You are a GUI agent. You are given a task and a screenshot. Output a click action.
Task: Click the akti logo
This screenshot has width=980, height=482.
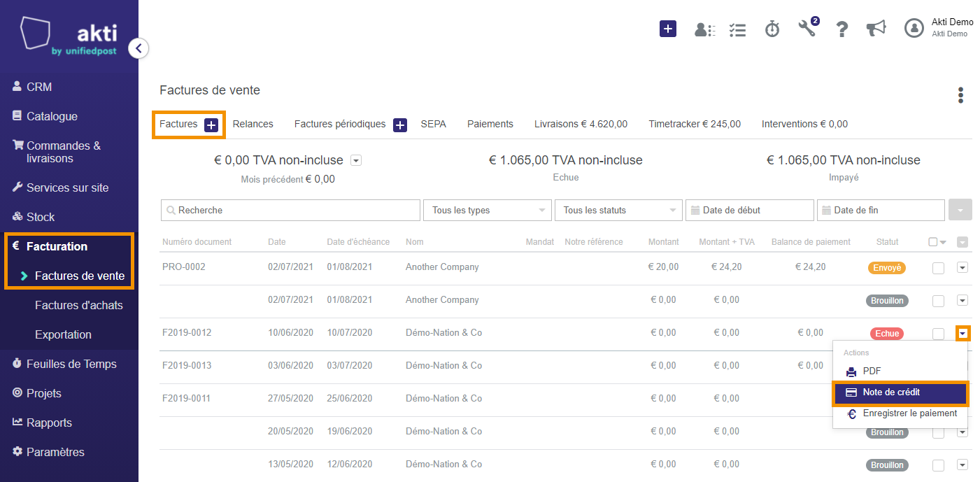coord(69,37)
